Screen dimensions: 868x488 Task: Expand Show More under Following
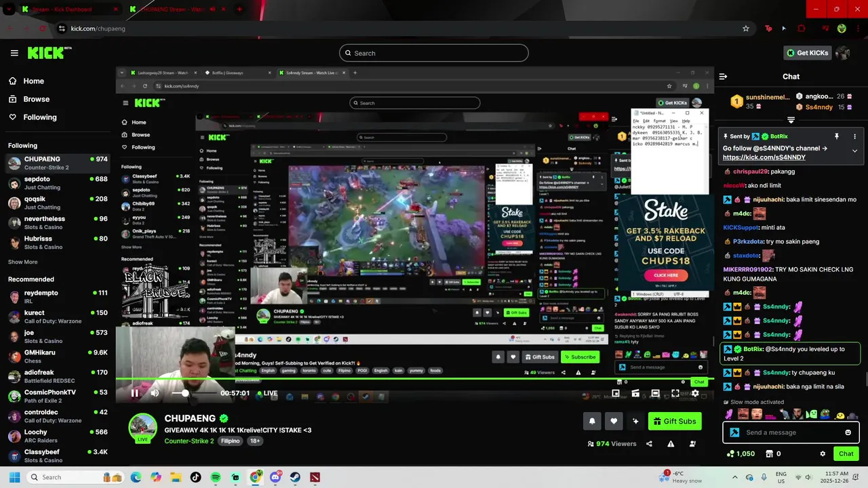[23, 262]
